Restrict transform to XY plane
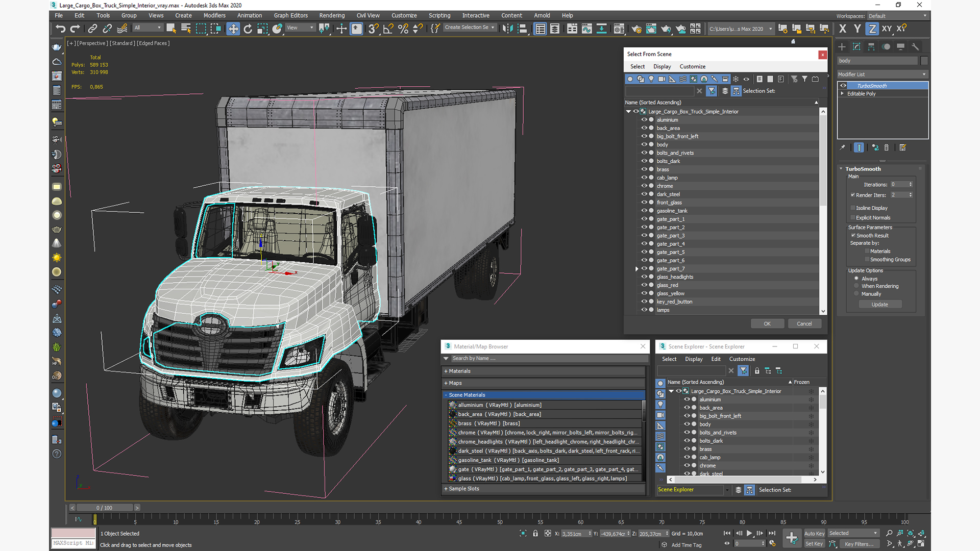The height and width of the screenshot is (551, 980). pyautogui.click(x=887, y=29)
